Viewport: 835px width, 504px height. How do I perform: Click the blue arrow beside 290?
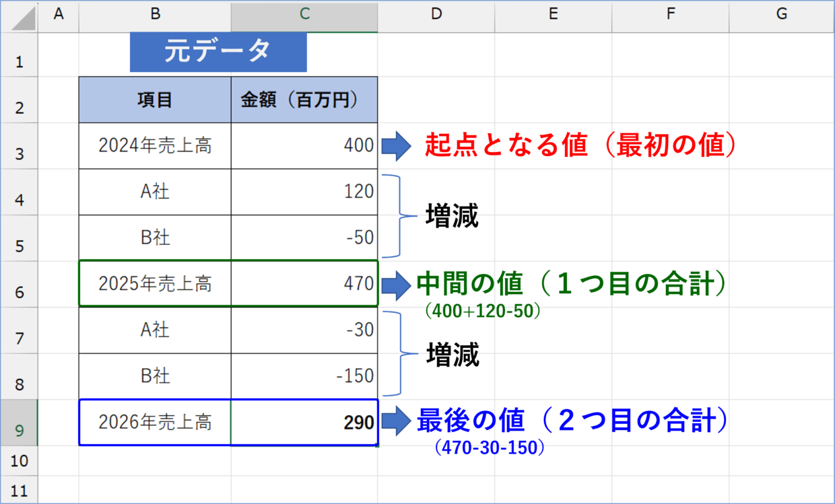[x=396, y=423]
